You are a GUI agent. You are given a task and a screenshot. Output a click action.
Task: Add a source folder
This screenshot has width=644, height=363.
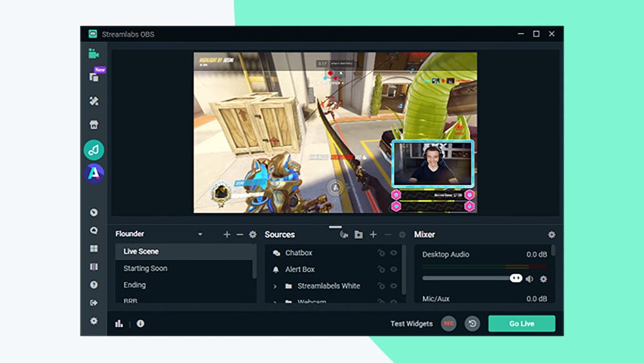359,234
